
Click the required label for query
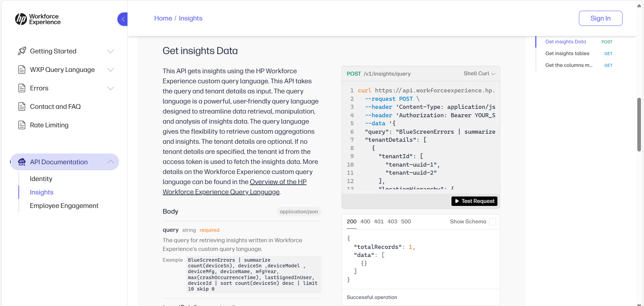[209, 230]
